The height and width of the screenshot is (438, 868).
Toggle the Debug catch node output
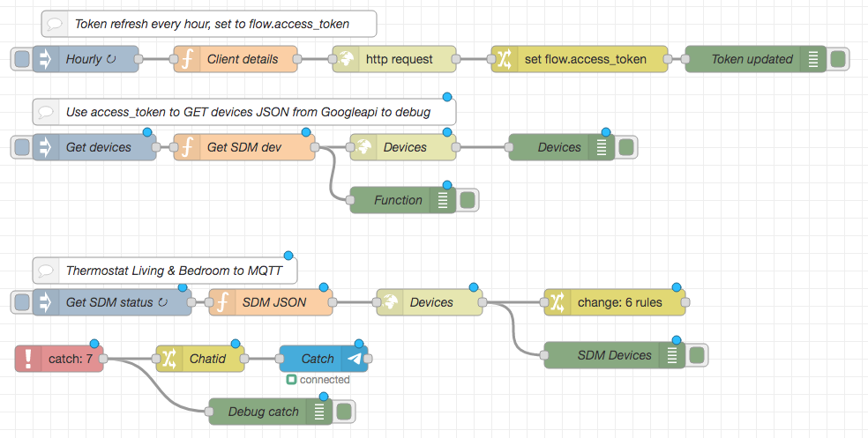coord(344,412)
